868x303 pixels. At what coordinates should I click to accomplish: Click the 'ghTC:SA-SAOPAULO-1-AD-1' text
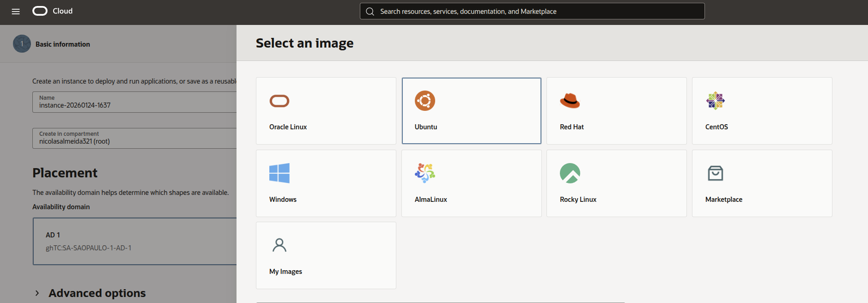tap(88, 248)
